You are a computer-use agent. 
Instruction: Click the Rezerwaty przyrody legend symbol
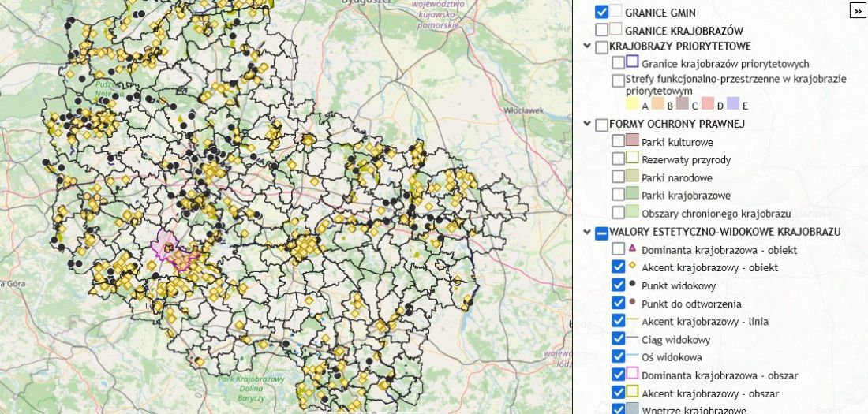633,158
